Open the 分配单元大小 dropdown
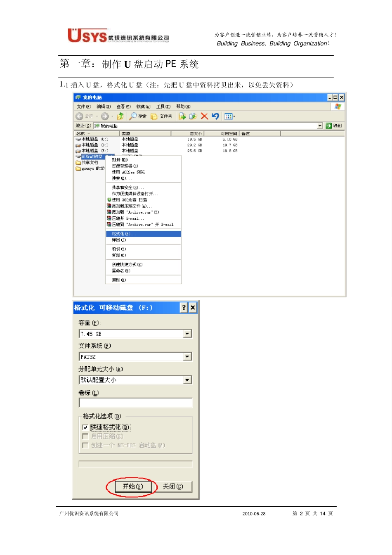This screenshot has height=555, width=392. [188, 380]
